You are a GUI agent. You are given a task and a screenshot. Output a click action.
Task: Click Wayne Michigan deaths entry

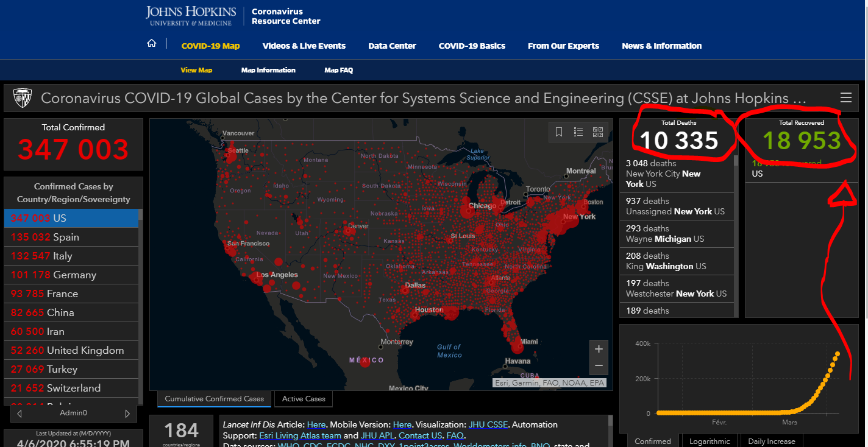(677, 234)
